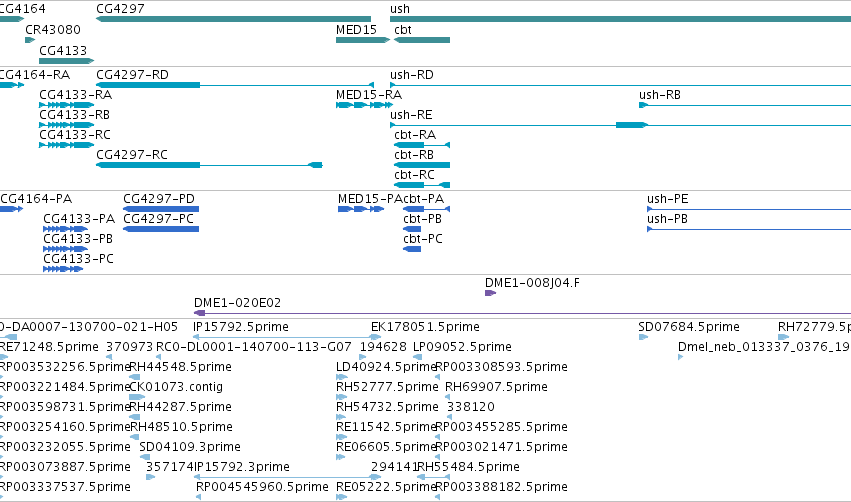The width and height of the screenshot is (851, 502).
Task: Select the CG4133-RC transcript glyph
Action: pos(66,145)
